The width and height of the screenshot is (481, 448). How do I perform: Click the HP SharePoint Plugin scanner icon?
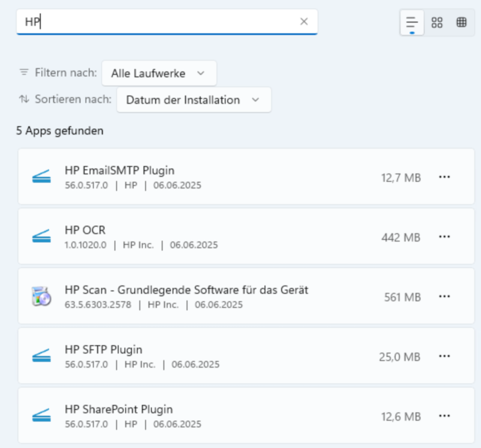pos(41,416)
